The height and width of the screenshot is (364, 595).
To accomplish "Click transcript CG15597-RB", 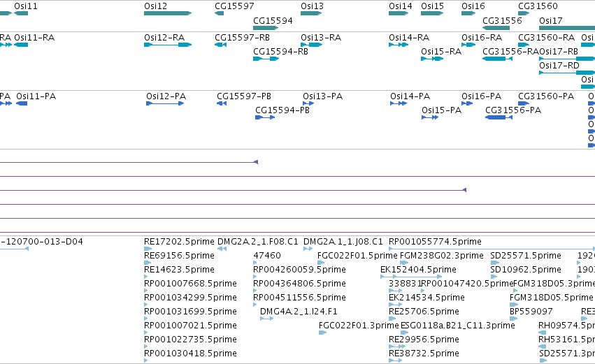I will 220,45.
